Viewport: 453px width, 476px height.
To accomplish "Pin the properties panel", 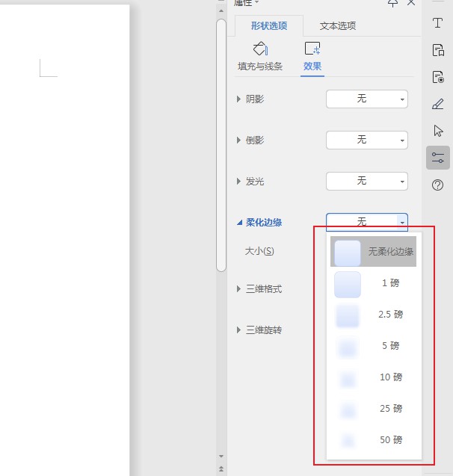I will tap(392, 3).
